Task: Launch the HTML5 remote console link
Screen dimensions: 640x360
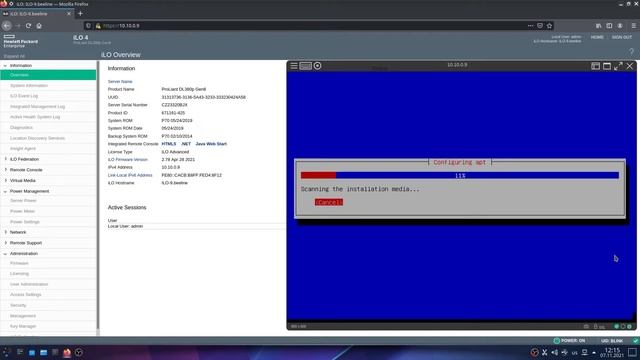Action: pos(169,144)
